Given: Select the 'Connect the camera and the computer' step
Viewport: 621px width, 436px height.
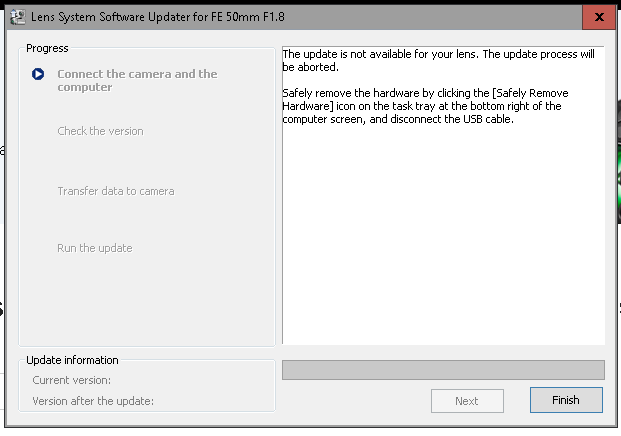Looking at the screenshot, I should pos(137,80).
